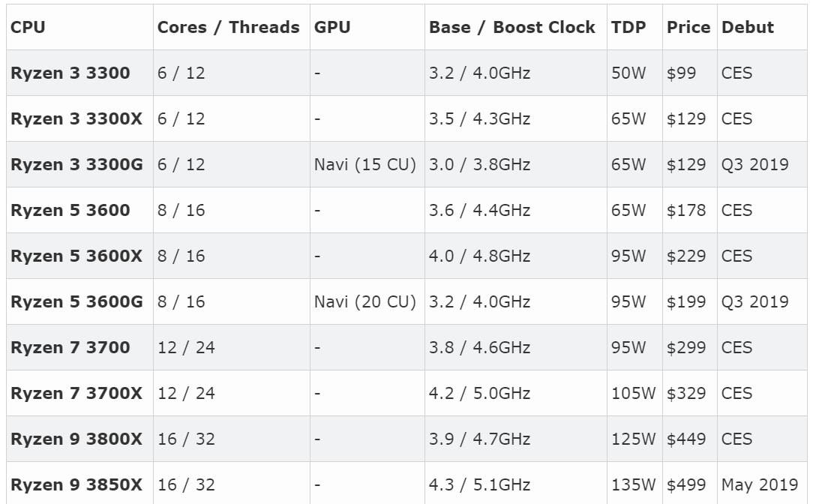Click the Price column header
Screen dimensions: 813x504
pos(688,27)
